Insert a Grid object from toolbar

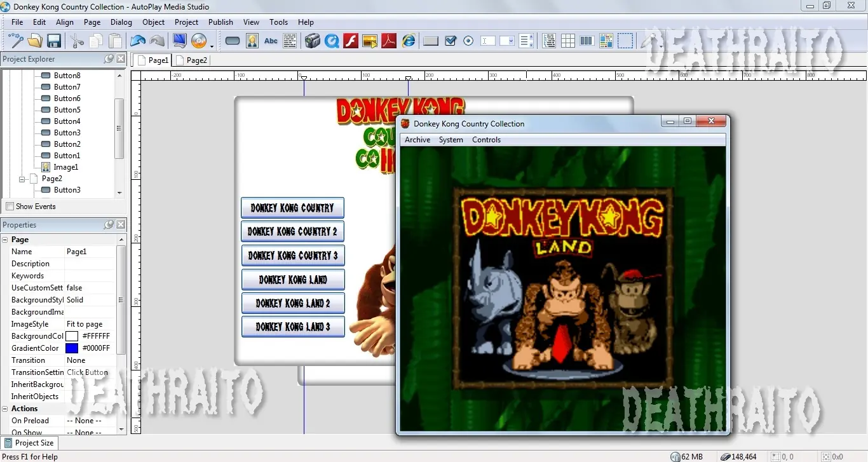click(x=568, y=41)
